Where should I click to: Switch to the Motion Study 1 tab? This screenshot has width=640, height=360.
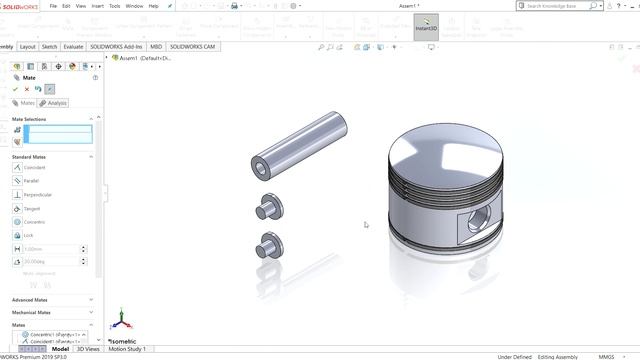[x=127, y=349]
